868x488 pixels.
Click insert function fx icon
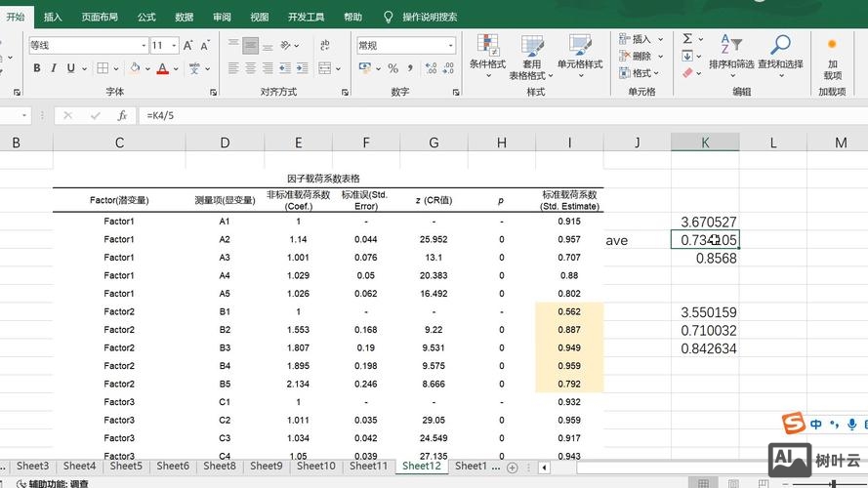tap(122, 115)
